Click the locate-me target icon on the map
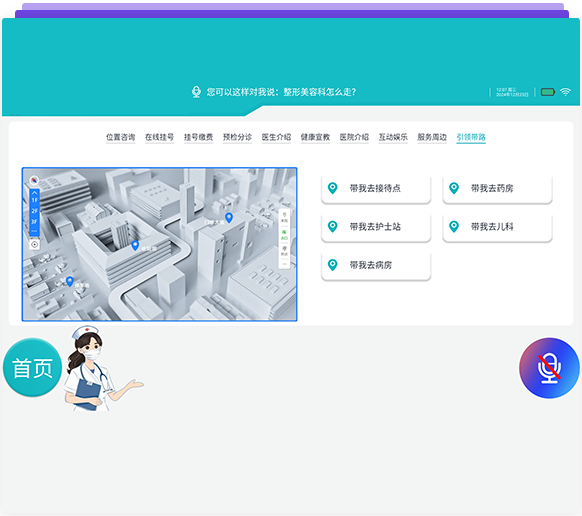Viewport: 582px width, 516px height. 35,244
